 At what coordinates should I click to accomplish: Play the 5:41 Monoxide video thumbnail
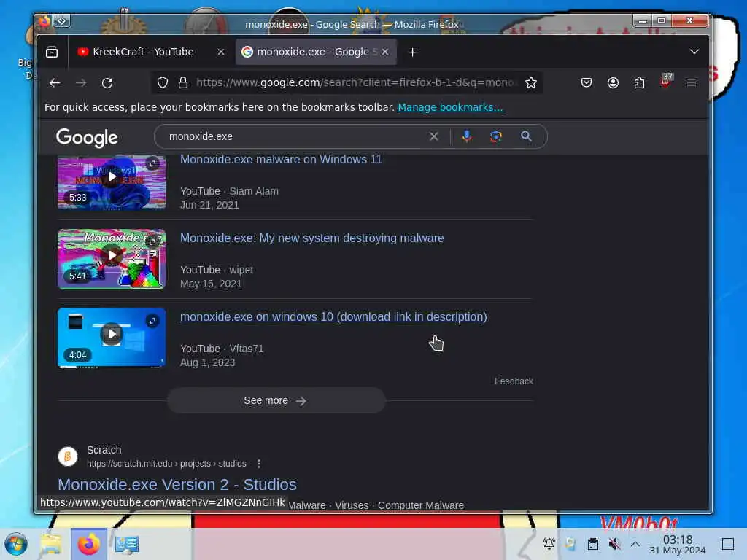coord(112,259)
